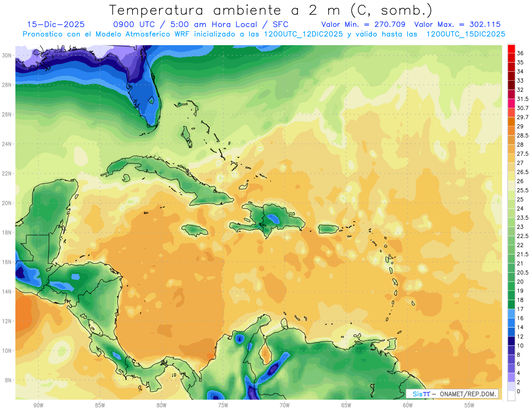The image size is (532, 411).
Task: Pick the magenta swatch between 31.5 and 30.7
Action: [511, 103]
